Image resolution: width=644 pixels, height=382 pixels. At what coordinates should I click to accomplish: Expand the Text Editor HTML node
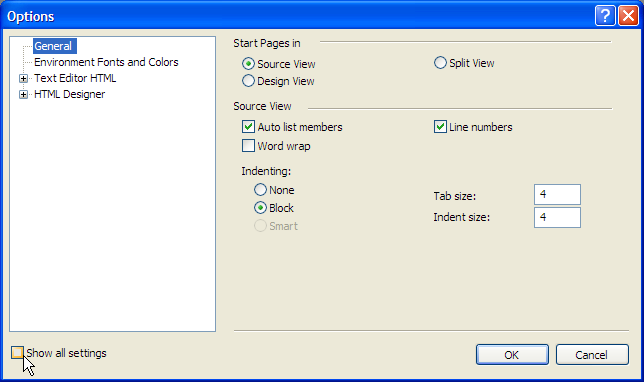pyautogui.click(x=23, y=78)
